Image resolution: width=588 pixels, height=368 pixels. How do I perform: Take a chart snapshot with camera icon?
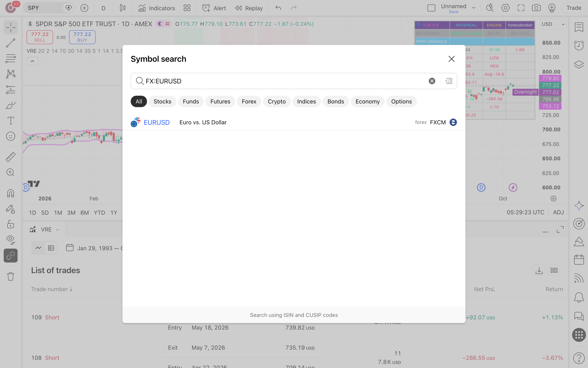coord(536,8)
